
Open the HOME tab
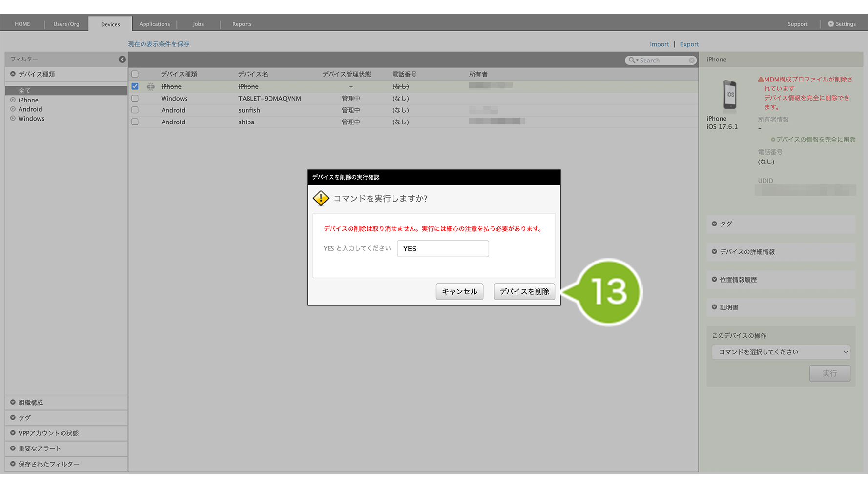click(22, 24)
